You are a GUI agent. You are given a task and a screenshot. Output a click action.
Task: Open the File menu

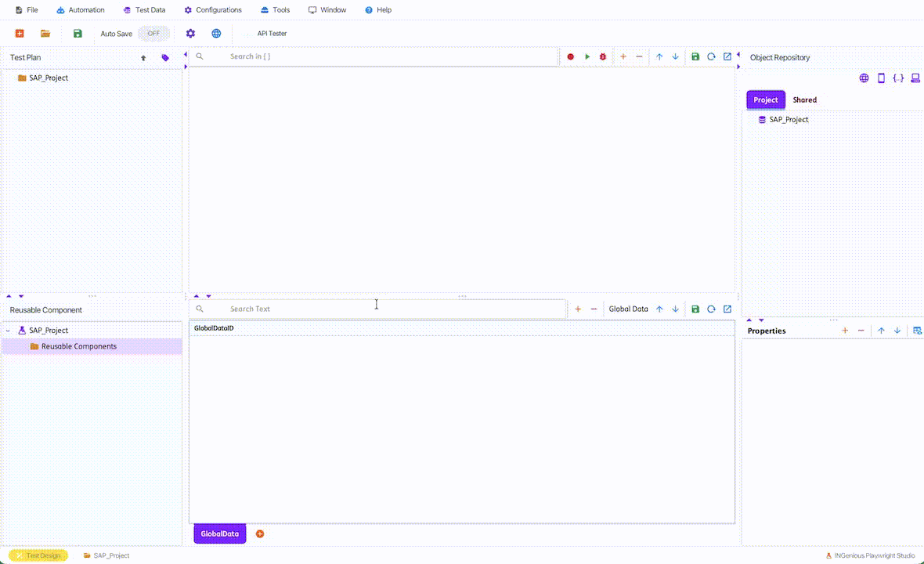[27, 10]
